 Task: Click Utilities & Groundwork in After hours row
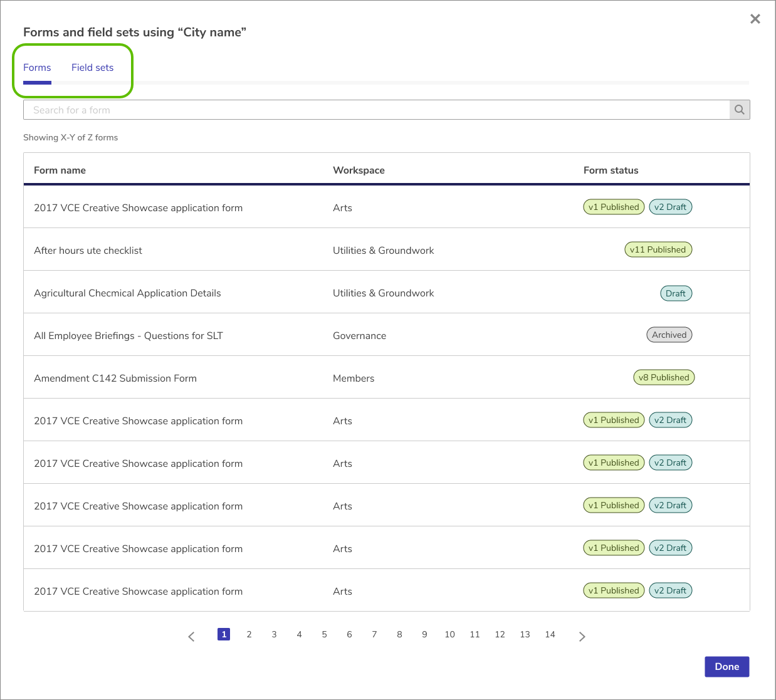(x=383, y=251)
